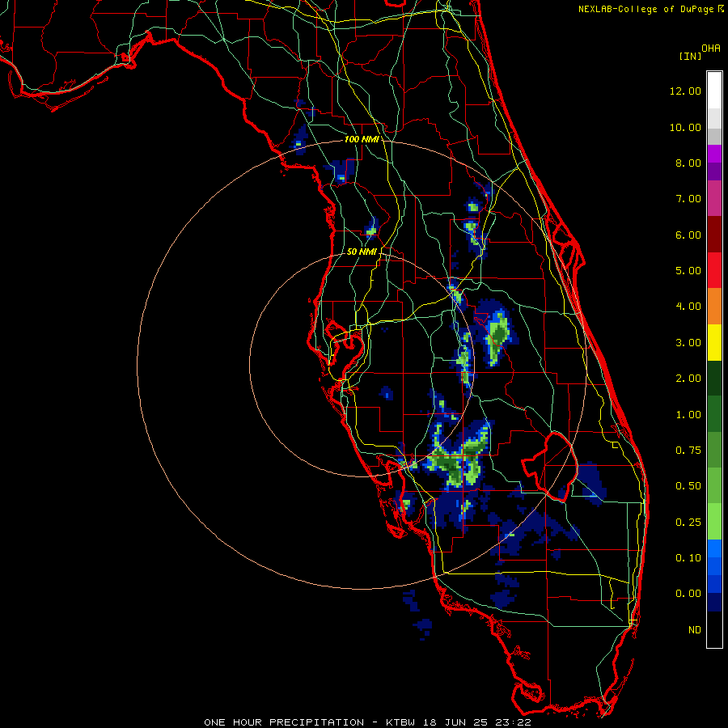Pick the yellow swatch beside 3.00
The image size is (728, 728).
coord(714,342)
